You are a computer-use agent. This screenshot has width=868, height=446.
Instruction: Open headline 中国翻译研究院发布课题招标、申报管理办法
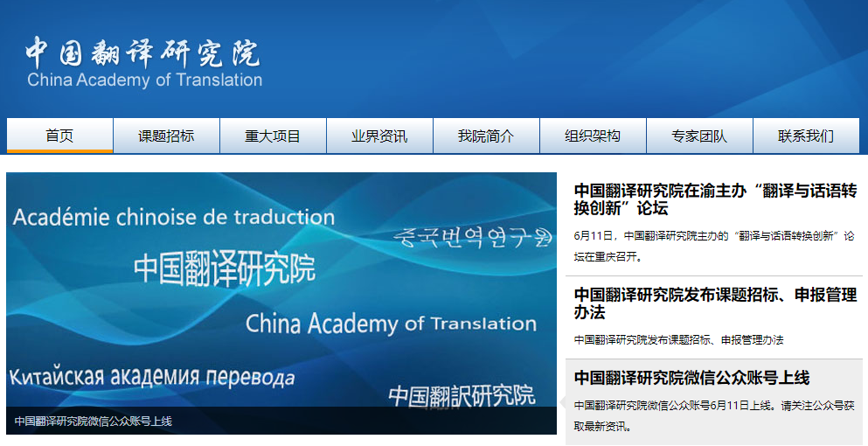coord(715,303)
